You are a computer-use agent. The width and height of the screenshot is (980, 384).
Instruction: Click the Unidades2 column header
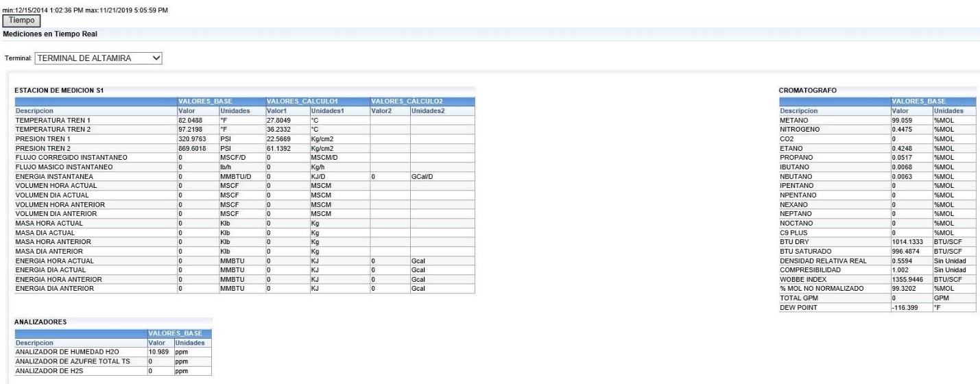[428, 110]
